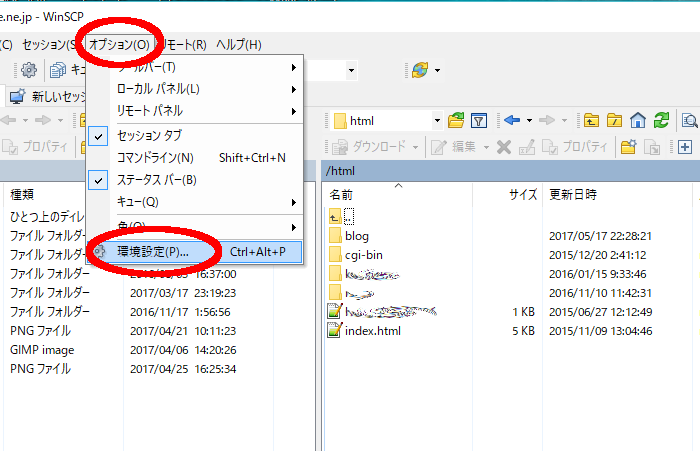The width and height of the screenshot is (700, 451).
Task: Refresh the remote directory listing
Action: coord(661,120)
